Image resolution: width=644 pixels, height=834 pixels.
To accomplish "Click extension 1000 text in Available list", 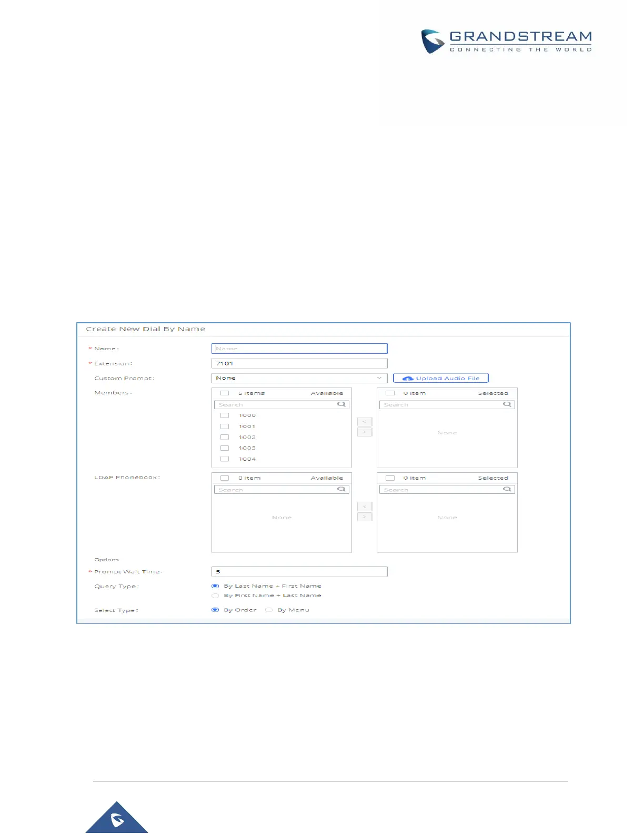I will tap(247, 415).
